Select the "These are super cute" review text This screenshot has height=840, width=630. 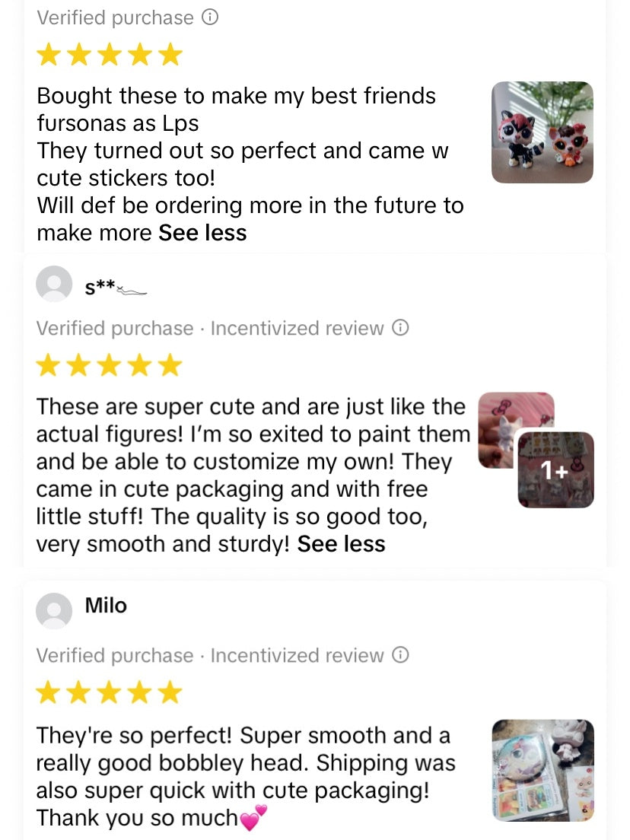pyautogui.click(x=251, y=476)
